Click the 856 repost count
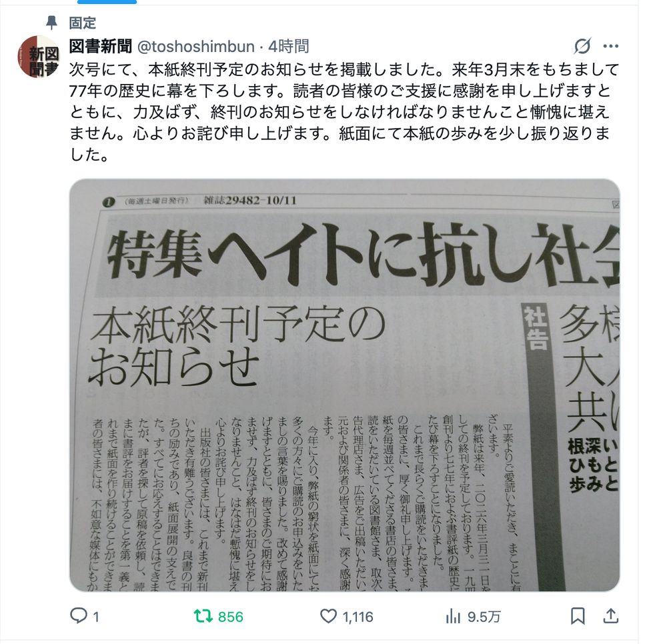This screenshot has height=644, width=667. point(230,617)
